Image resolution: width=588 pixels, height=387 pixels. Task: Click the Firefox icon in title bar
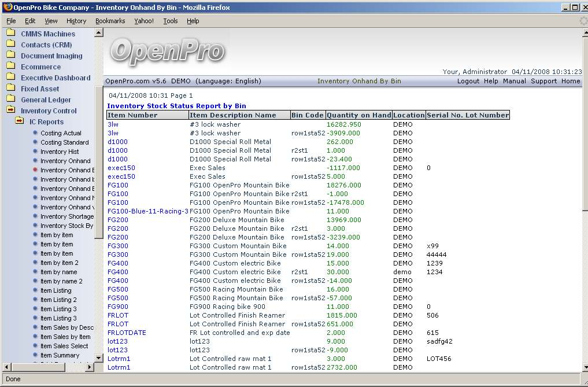(8, 7)
